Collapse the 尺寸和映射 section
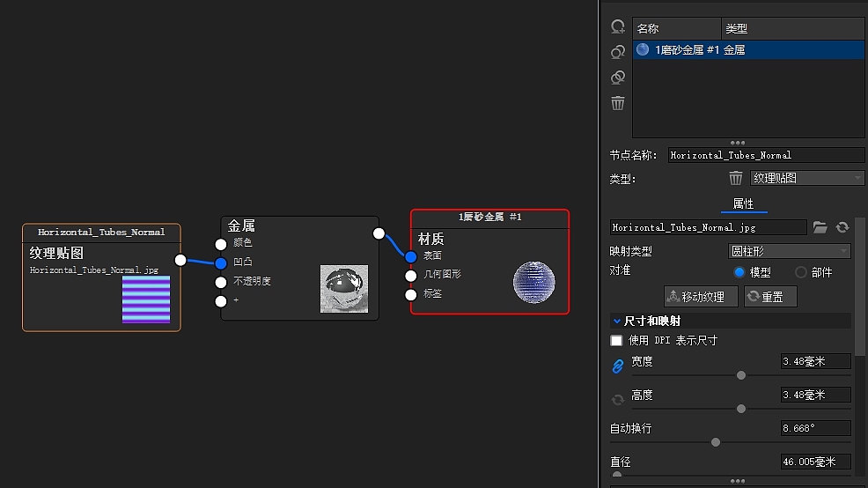Image resolution: width=868 pixels, height=488 pixels. click(x=617, y=321)
